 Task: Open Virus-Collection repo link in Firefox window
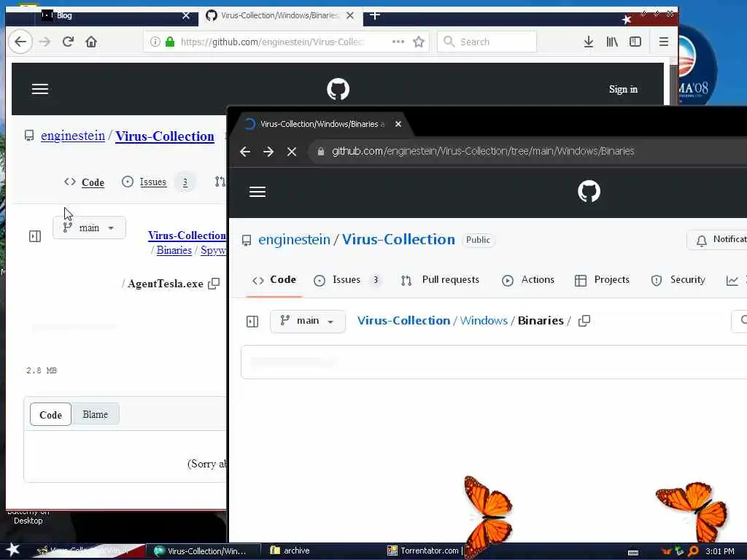pos(165,136)
